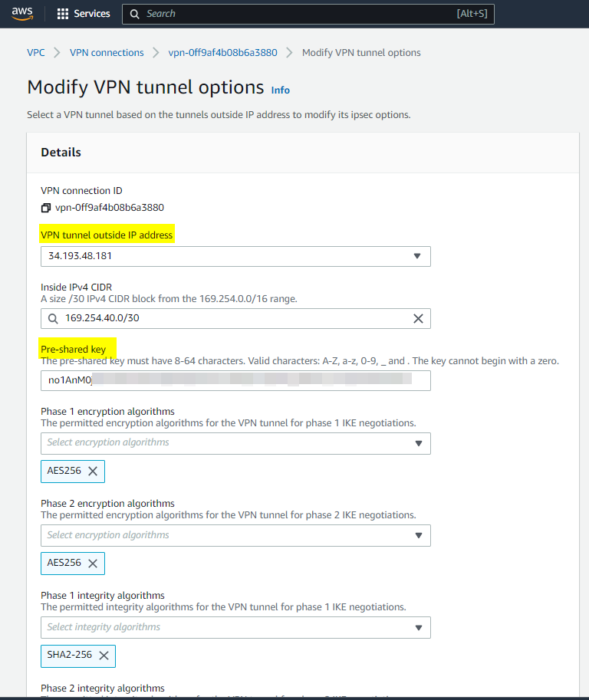Click the Services menu label
This screenshot has width=589, height=700.
click(92, 14)
